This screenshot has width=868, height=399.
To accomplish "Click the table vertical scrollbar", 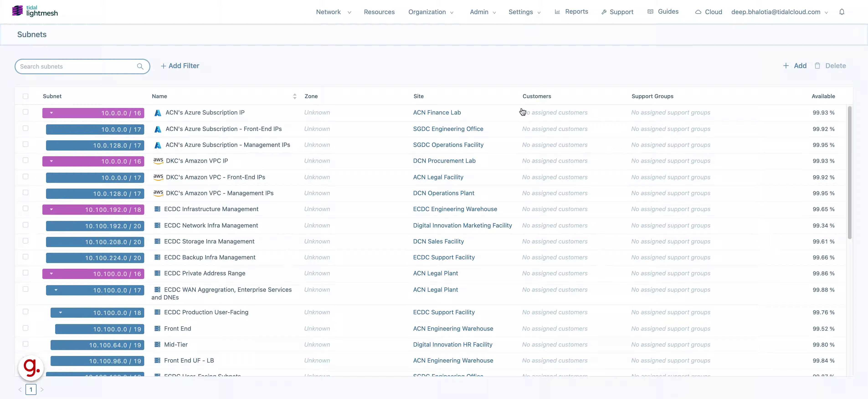I will [850, 172].
